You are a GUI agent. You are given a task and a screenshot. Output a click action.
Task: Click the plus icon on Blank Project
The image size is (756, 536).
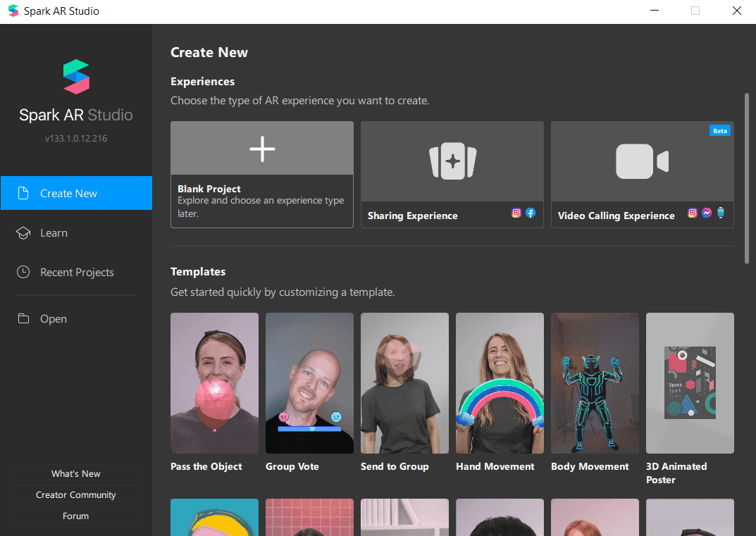[x=262, y=149]
